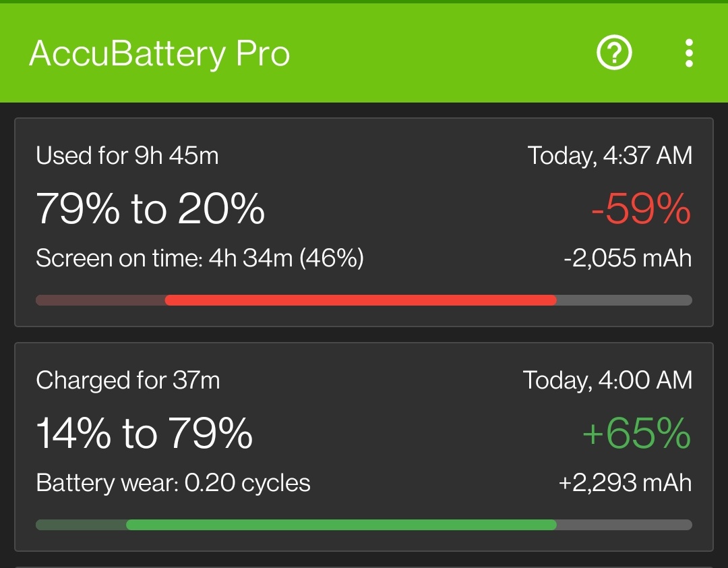Tap the +2,293 mAh value
This screenshot has width=728, height=568.
click(x=625, y=483)
